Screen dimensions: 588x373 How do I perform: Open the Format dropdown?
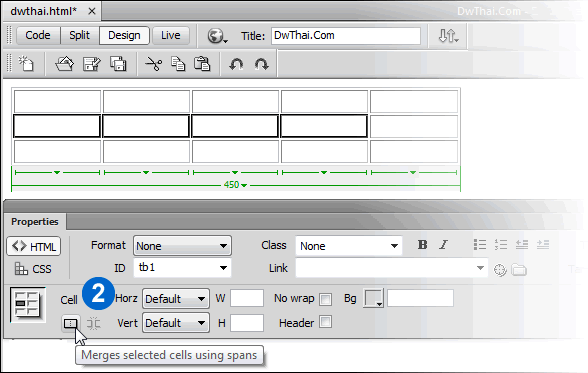click(182, 246)
